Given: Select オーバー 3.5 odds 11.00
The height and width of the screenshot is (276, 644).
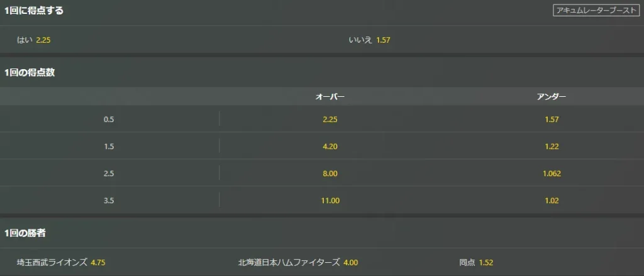Looking at the screenshot, I should [x=330, y=201].
